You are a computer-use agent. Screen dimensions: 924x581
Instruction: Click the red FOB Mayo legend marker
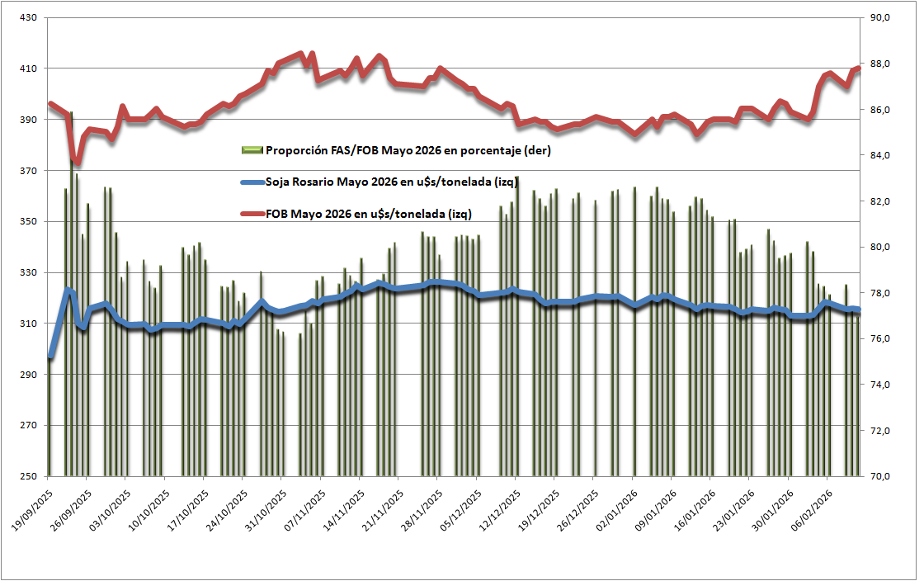251,214
